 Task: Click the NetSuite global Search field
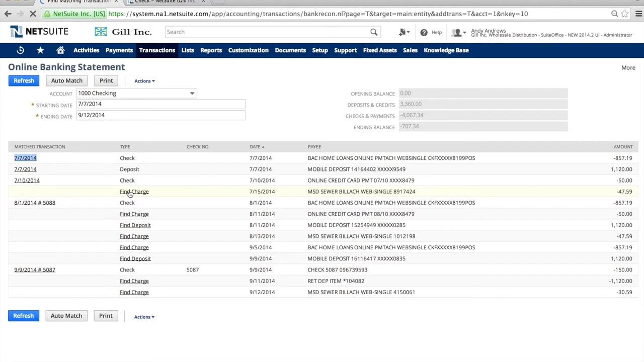[267, 32]
